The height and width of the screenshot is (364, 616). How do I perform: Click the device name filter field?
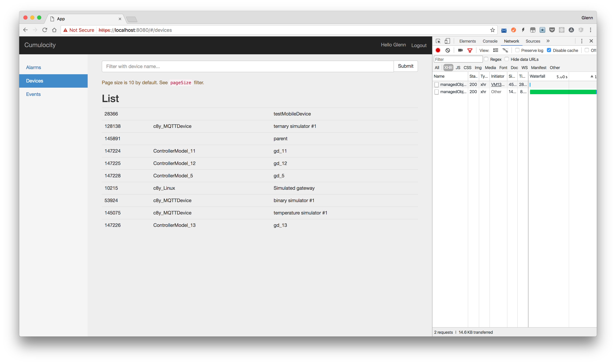tap(247, 66)
